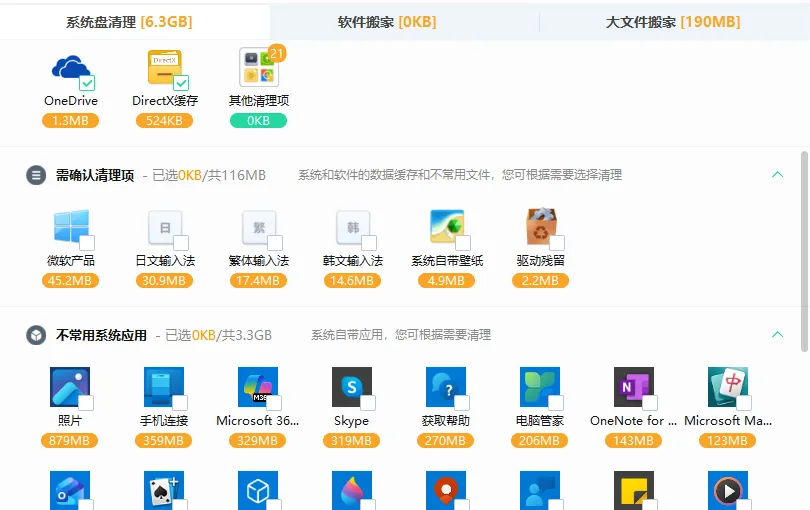Check the 手机连接 checkbox

point(180,403)
